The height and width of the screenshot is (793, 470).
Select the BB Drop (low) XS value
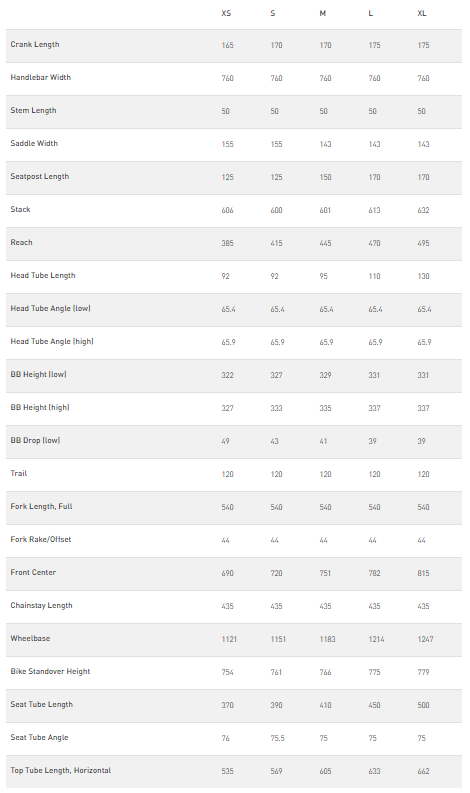[226, 441]
